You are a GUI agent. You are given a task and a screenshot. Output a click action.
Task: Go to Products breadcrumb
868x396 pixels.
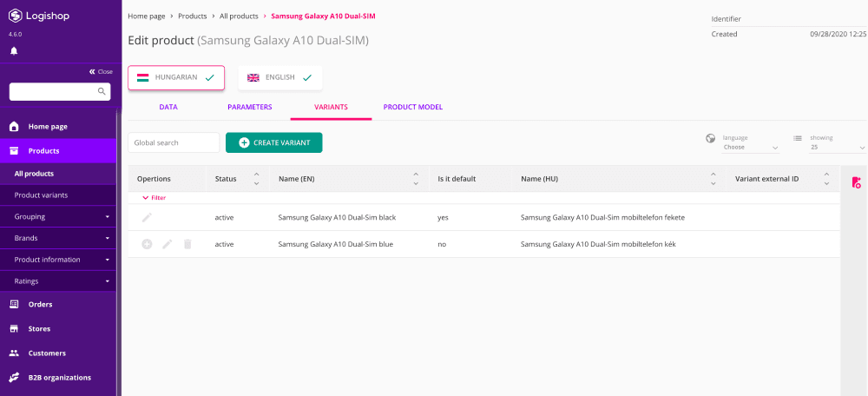click(193, 16)
